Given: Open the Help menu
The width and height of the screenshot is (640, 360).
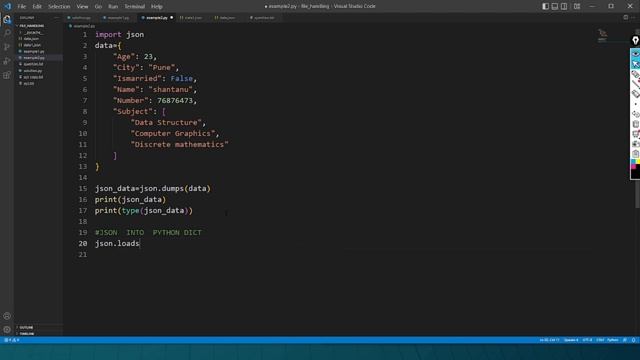Looking at the screenshot, I should (x=157, y=7).
